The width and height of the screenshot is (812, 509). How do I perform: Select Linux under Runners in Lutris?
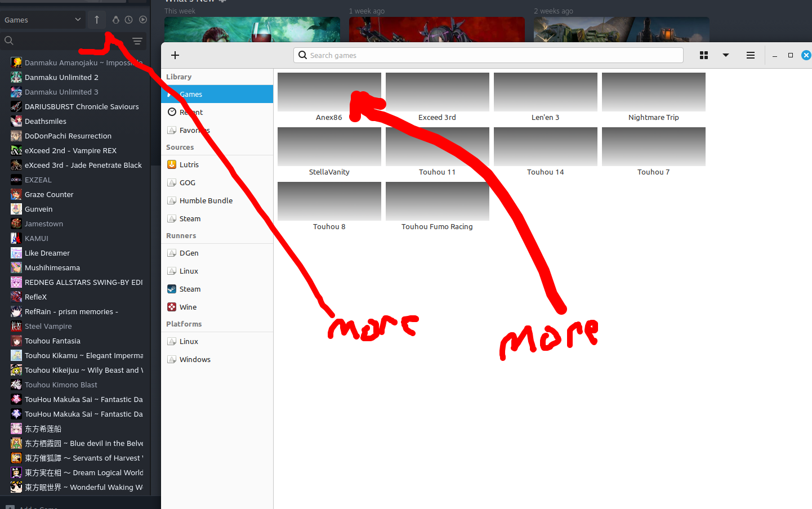(217, 271)
